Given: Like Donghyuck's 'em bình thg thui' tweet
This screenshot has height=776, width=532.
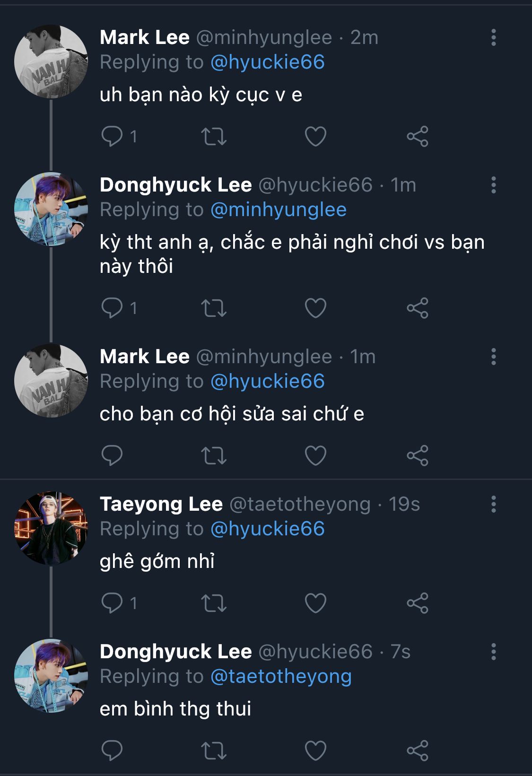Looking at the screenshot, I should click(315, 750).
